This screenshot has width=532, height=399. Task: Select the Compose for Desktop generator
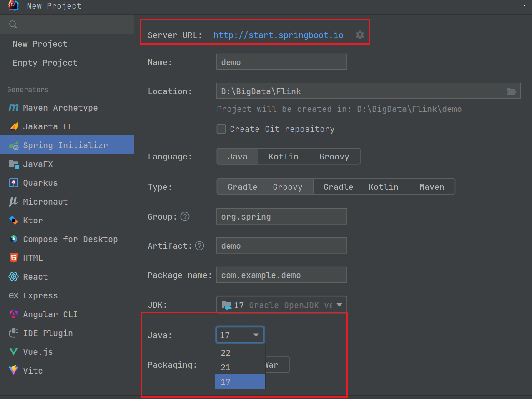pos(67,239)
